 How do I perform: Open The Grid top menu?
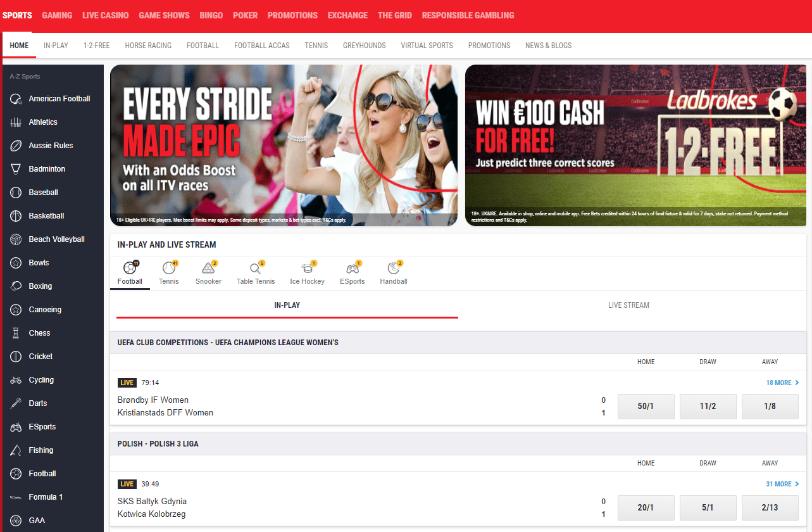395,15
